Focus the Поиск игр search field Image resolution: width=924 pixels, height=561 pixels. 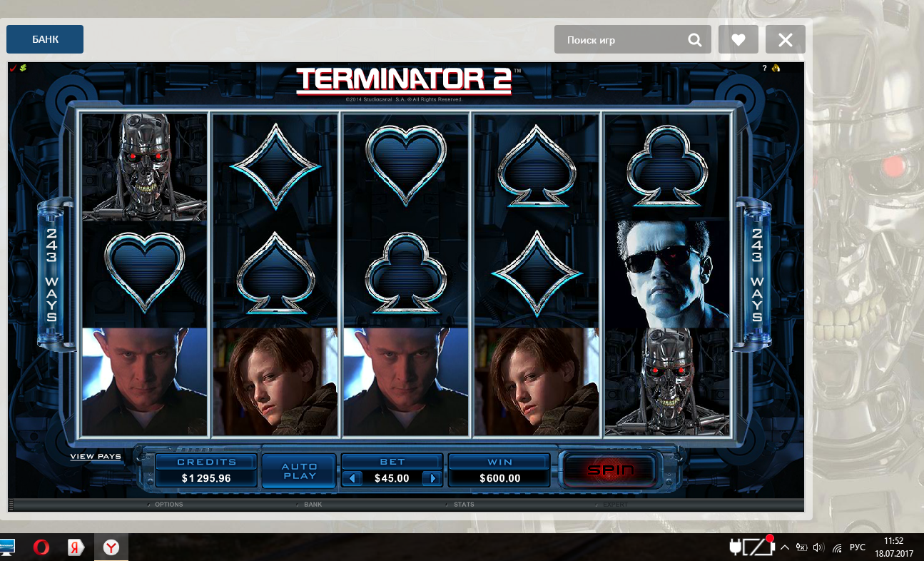[633, 39]
